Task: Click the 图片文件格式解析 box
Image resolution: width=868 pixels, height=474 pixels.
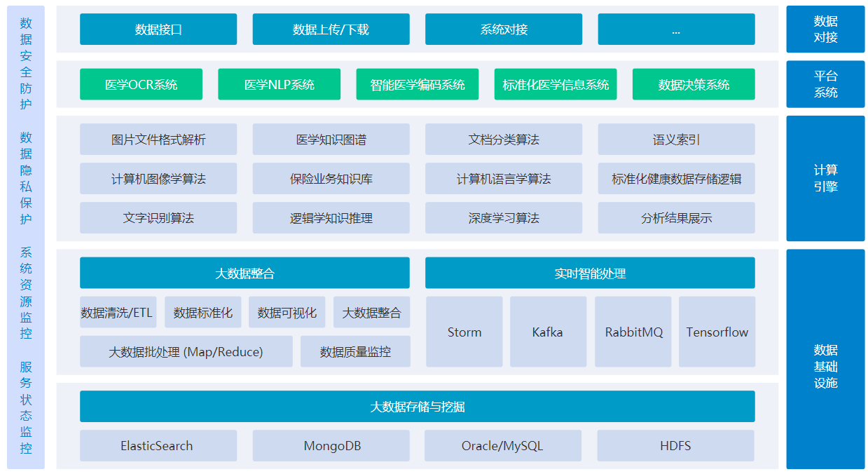Action: tap(158, 140)
